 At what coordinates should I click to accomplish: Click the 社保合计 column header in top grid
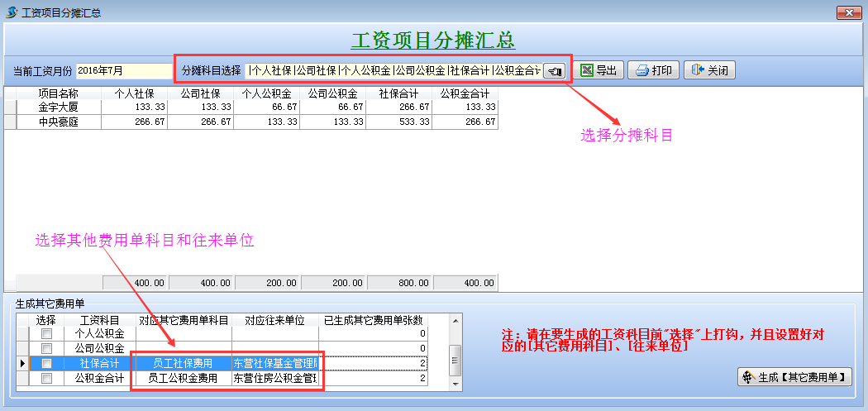coord(399,93)
